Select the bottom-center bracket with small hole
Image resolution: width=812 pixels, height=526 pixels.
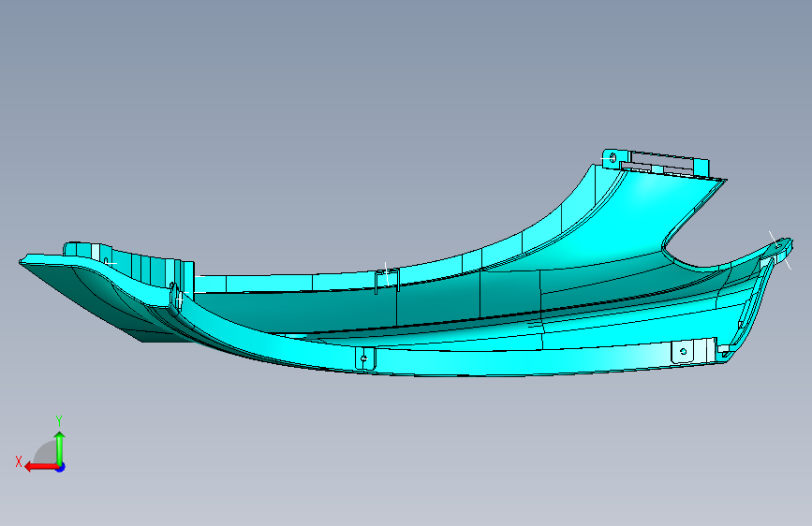364,358
